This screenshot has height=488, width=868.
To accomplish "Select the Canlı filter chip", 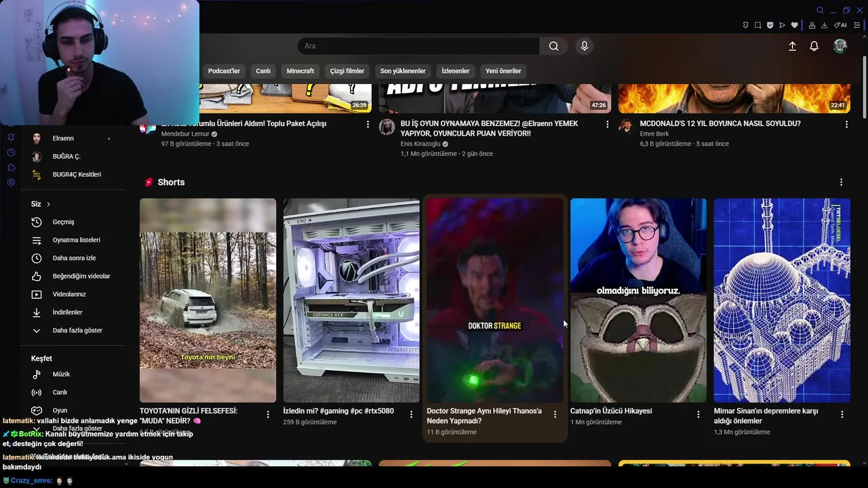I will (x=263, y=71).
